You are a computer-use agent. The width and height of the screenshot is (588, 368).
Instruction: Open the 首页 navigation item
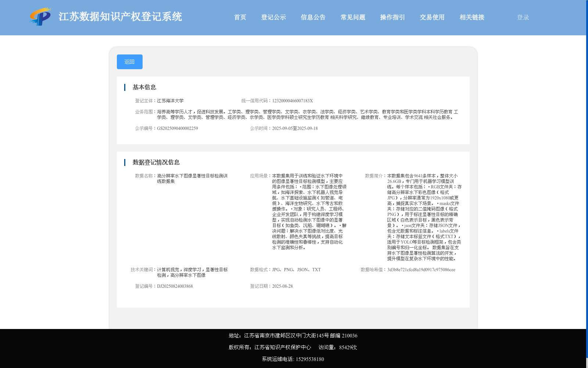click(x=240, y=17)
